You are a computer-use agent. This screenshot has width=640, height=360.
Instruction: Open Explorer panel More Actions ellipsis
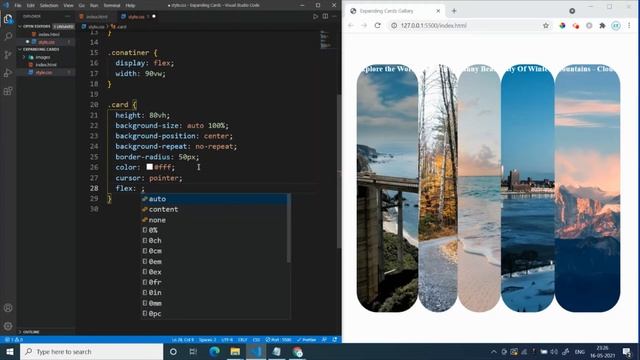[x=68, y=16]
